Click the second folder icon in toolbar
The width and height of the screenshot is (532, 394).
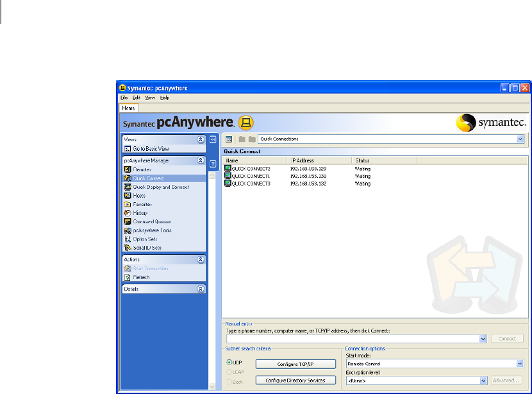(x=252, y=139)
